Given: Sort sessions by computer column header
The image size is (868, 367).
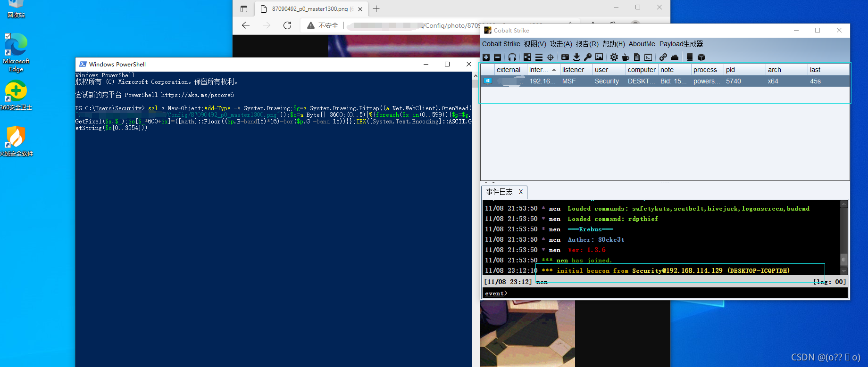Looking at the screenshot, I should [642, 70].
